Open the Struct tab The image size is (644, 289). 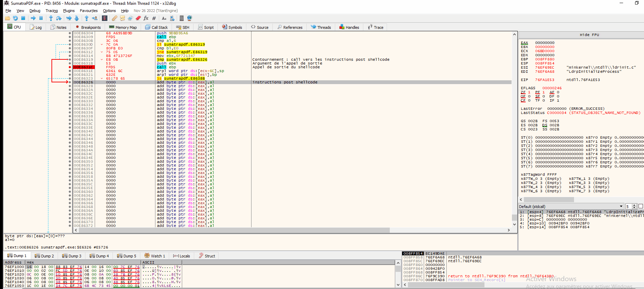pyautogui.click(x=207, y=256)
